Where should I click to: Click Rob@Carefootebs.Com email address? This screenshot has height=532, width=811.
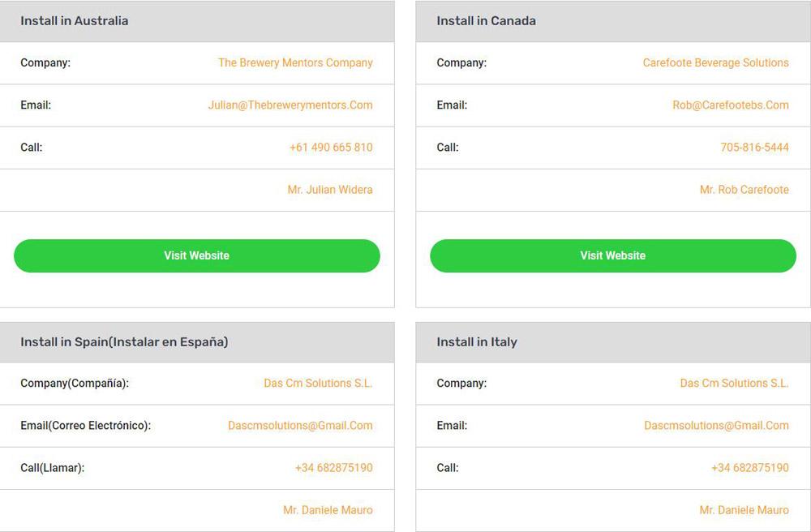731,105
